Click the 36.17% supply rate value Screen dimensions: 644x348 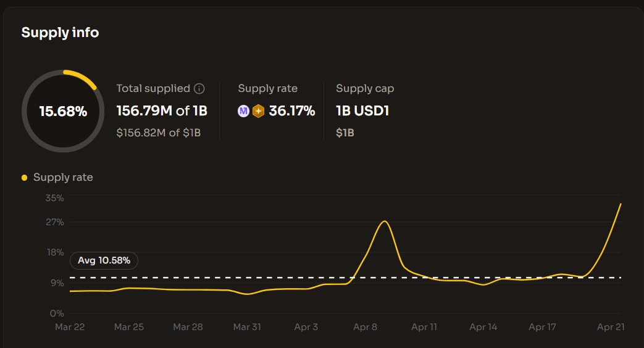coord(291,111)
